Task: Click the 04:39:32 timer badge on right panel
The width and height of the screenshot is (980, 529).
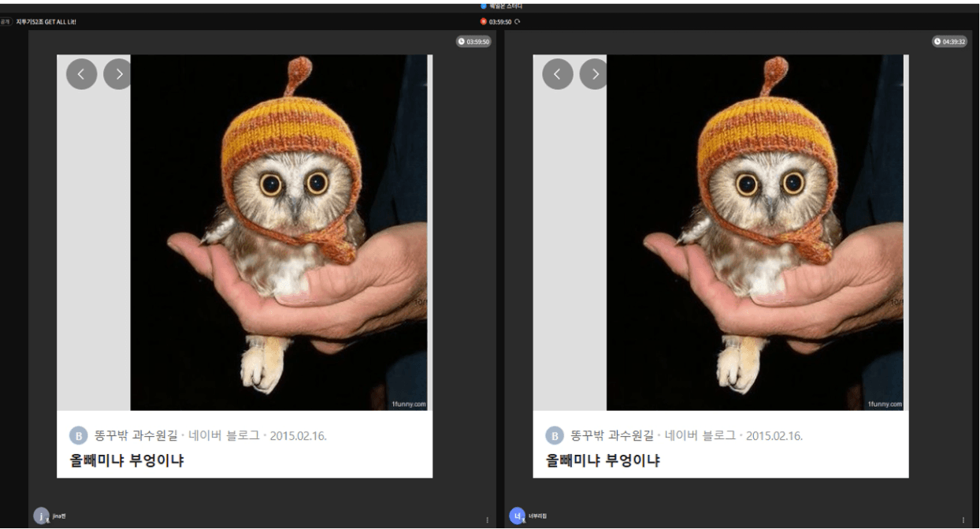Action: tap(949, 42)
